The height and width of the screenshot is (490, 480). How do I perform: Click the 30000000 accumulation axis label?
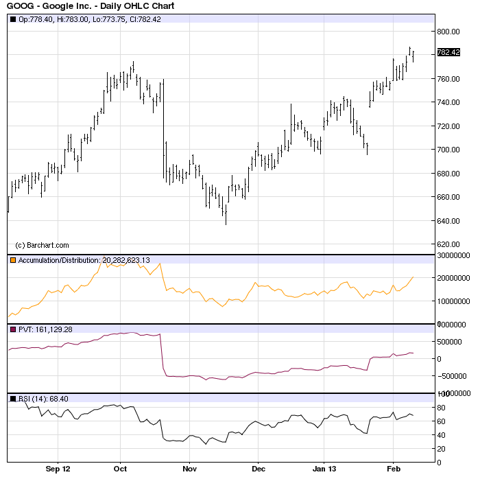click(x=453, y=255)
